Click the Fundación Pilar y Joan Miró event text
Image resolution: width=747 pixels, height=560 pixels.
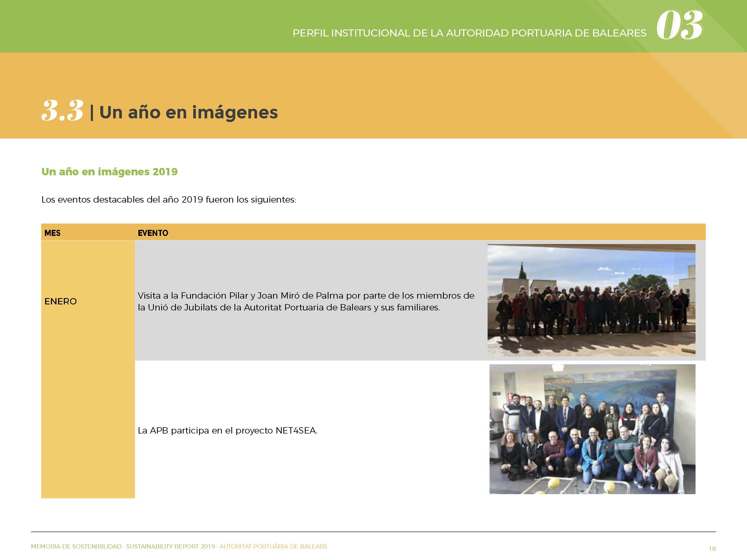[306, 302]
